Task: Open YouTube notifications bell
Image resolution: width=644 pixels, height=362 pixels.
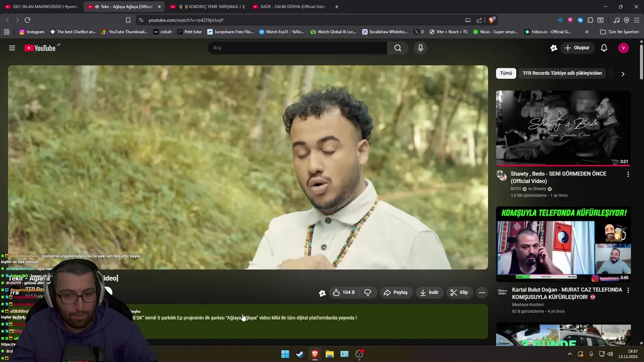Action: click(x=604, y=48)
